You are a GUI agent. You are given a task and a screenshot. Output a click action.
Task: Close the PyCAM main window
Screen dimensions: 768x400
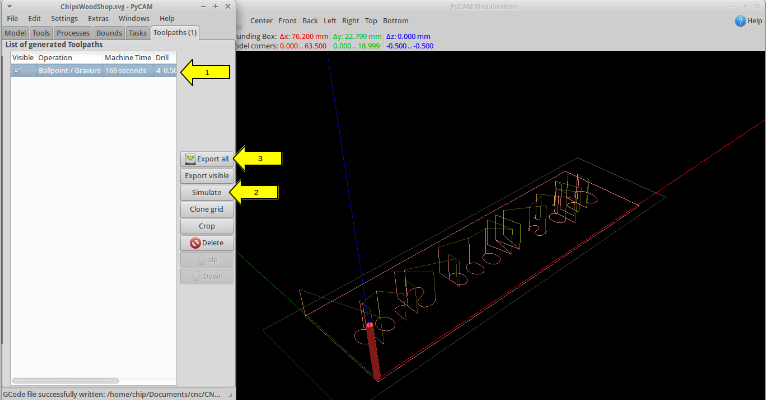[228, 6]
